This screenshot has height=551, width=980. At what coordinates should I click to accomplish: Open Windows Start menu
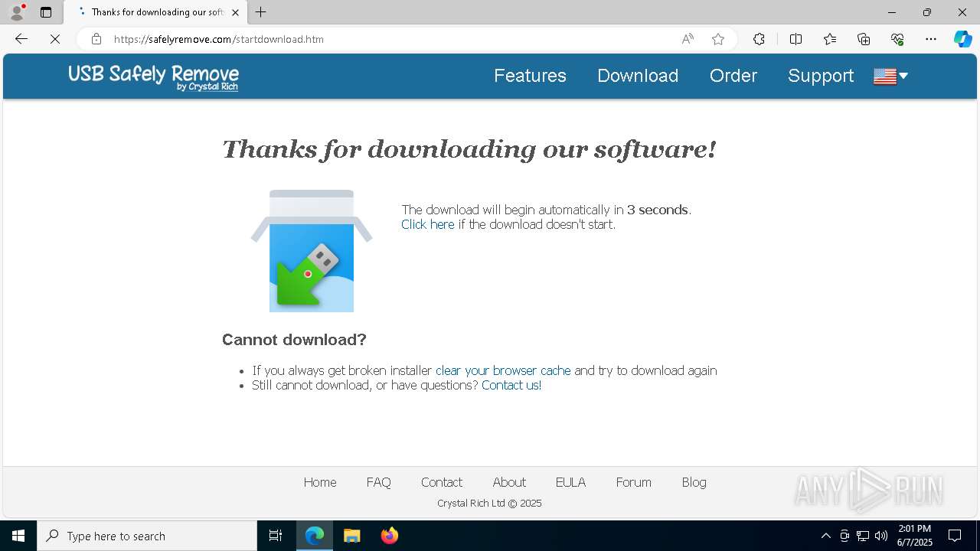pyautogui.click(x=18, y=536)
